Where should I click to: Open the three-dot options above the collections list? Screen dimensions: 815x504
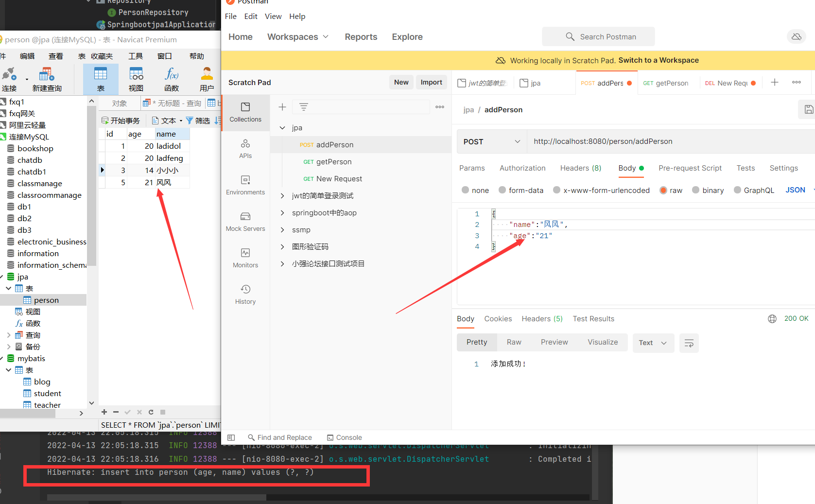coord(440,107)
